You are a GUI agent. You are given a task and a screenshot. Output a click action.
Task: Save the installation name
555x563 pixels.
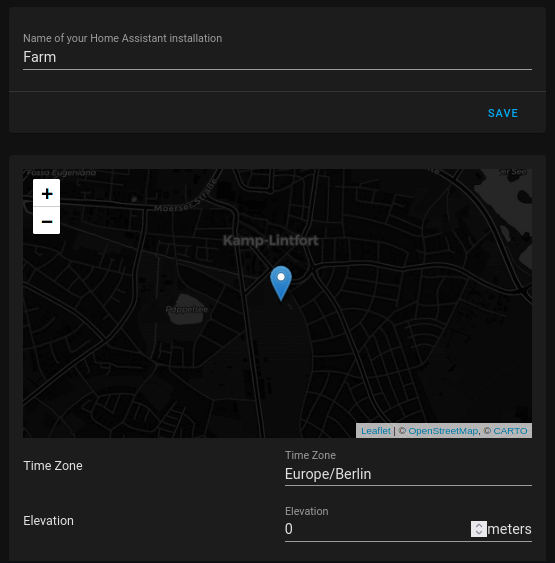(x=503, y=113)
